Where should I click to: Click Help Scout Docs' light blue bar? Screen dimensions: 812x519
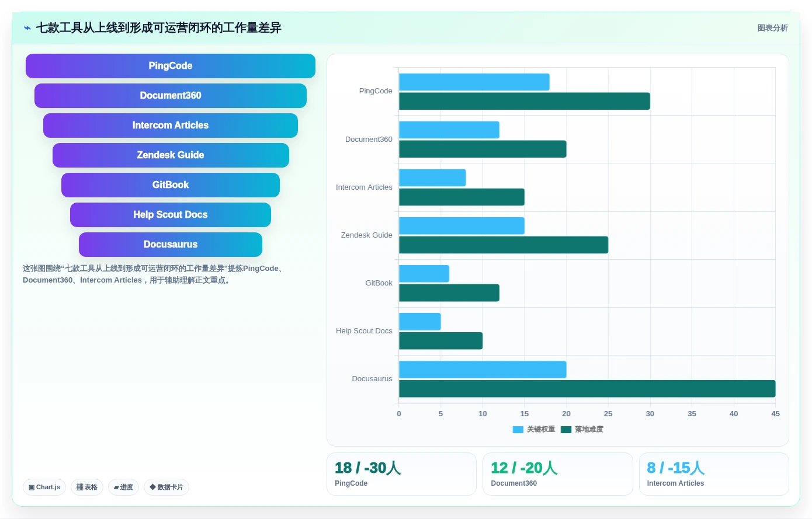[420, 322]
